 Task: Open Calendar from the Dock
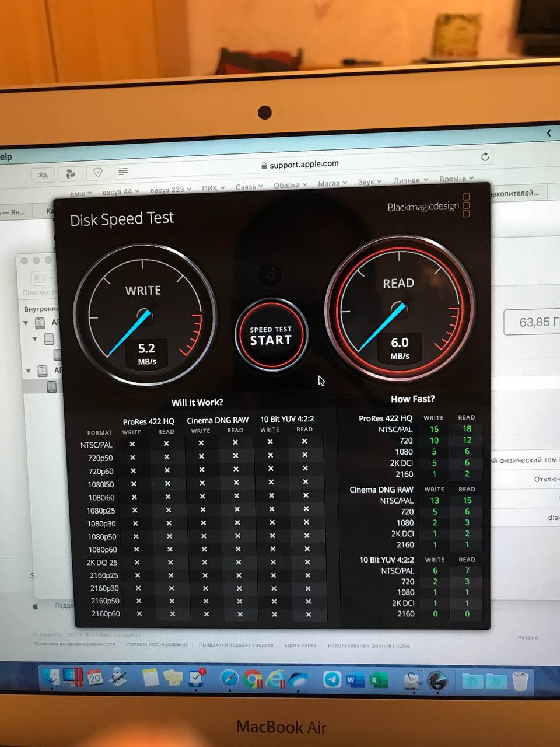click(95, 677)
